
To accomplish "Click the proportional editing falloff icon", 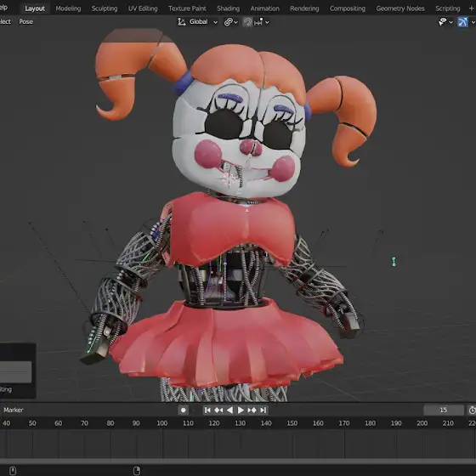I will pos(258,22).
